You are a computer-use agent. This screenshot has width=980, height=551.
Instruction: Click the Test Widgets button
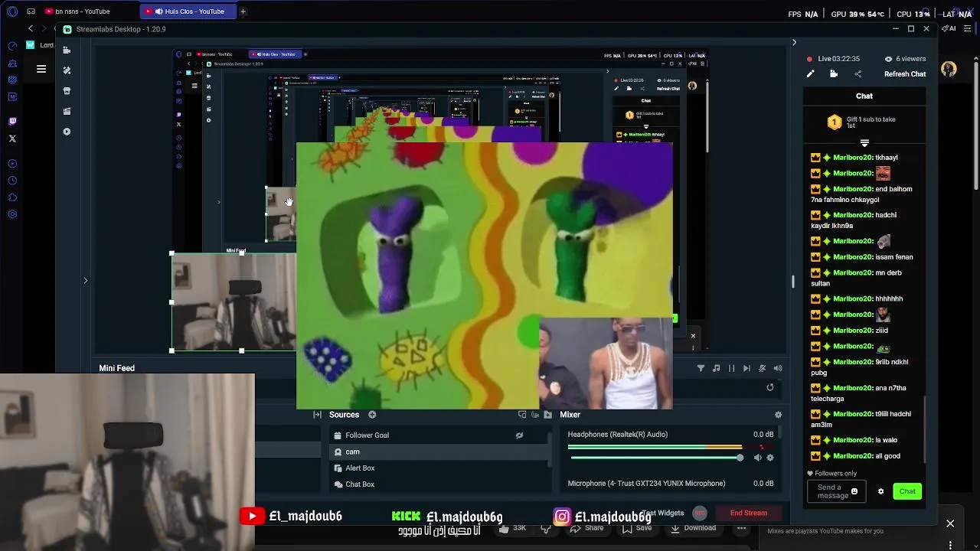[x=663, y=513]
